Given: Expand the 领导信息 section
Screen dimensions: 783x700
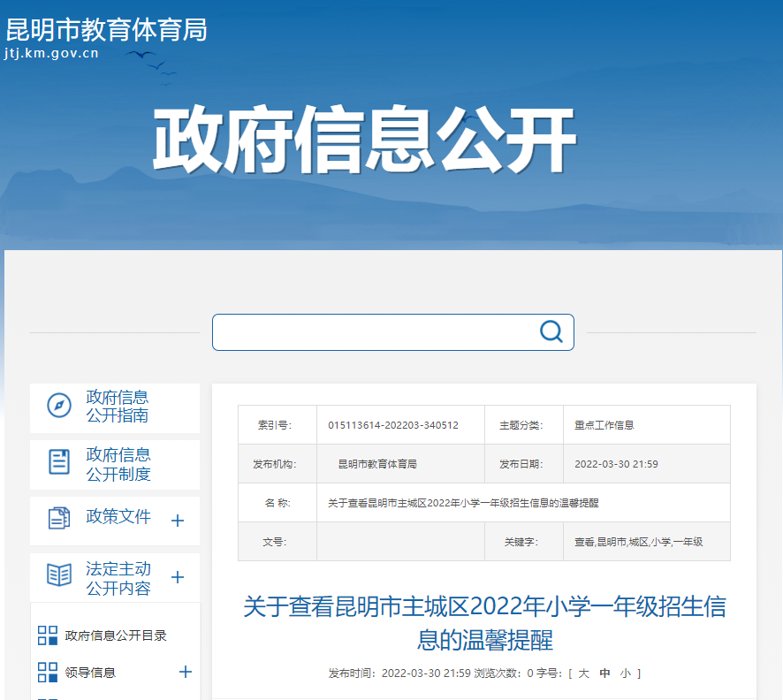Looking at the screenshot, I should click(186, 672).
